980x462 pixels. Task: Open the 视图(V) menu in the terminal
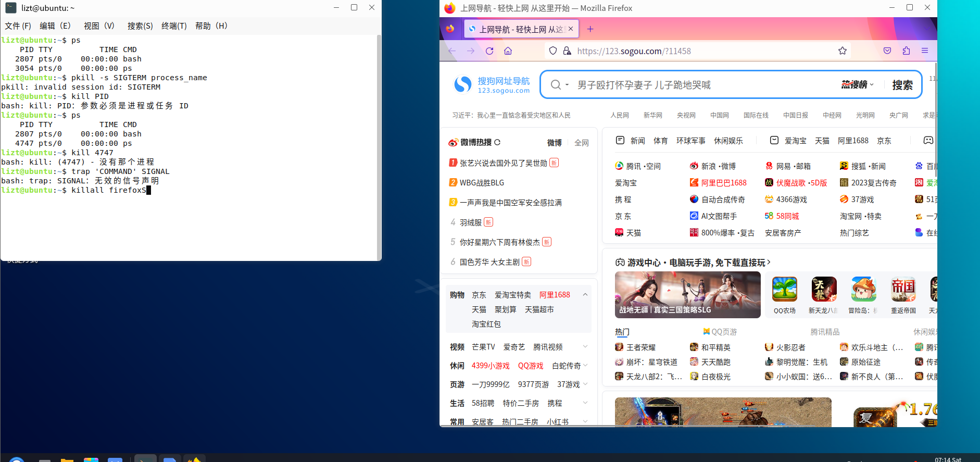(x=99, y=26)
